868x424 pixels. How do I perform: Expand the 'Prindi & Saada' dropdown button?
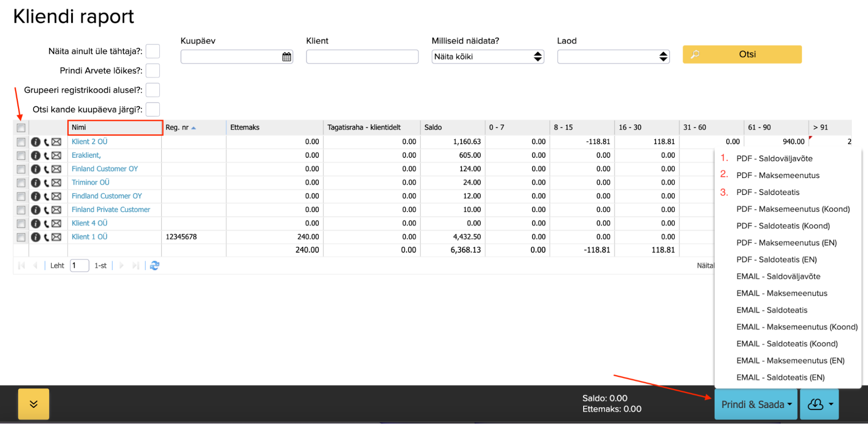756,404
